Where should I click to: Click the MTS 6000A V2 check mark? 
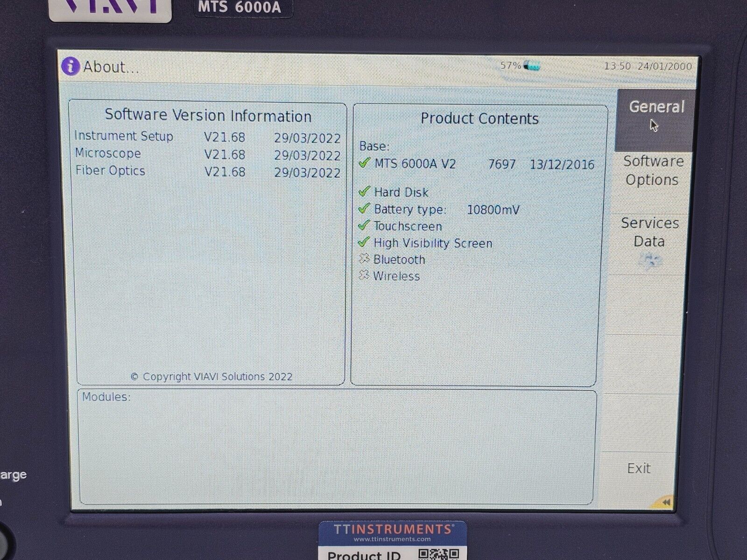(364, 163)
